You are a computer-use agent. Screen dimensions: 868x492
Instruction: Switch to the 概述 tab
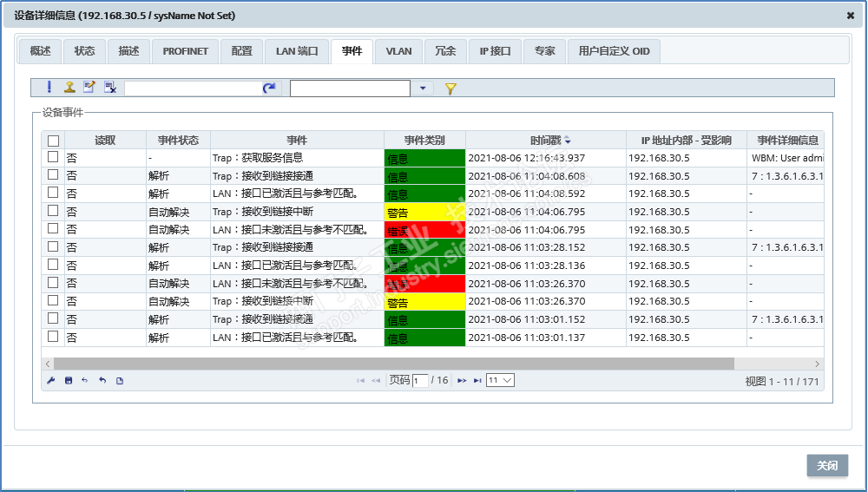click(x=40, y=51)
